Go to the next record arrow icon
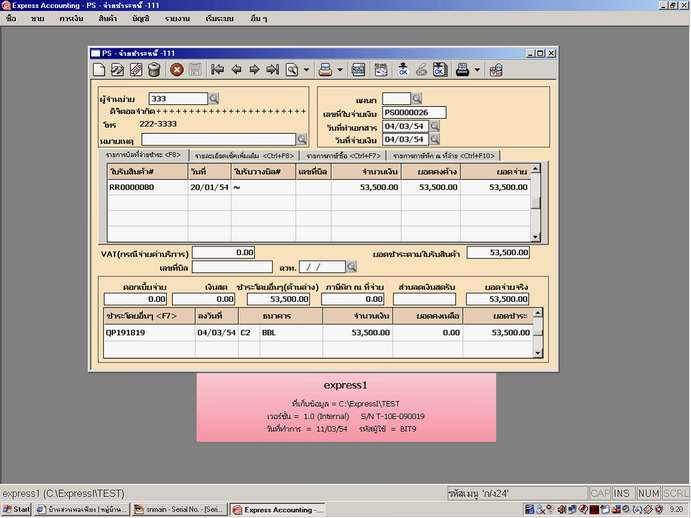The image size is (691, 518). tap(254, 70)
